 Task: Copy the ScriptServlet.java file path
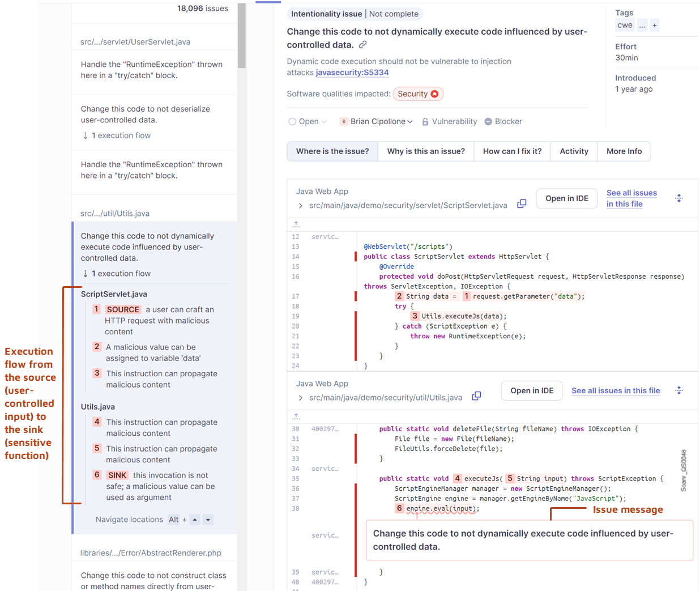[x=521, y=204]
